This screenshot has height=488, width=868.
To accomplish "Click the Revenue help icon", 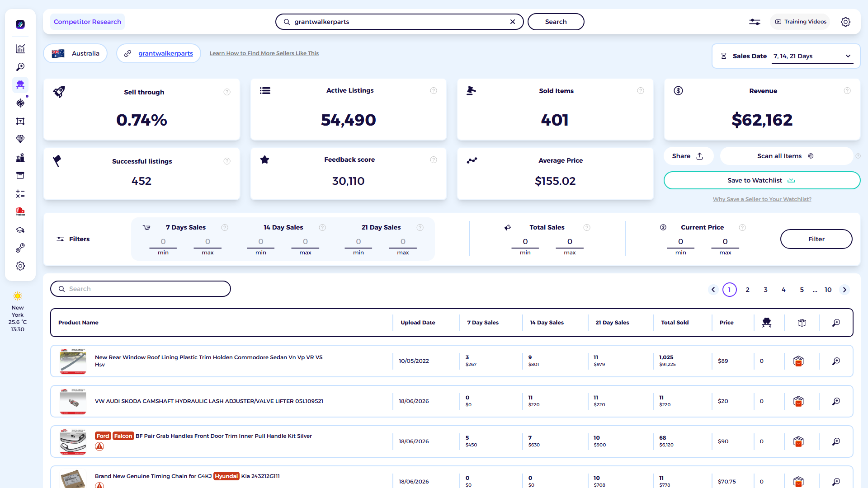I will click(847, 91).
